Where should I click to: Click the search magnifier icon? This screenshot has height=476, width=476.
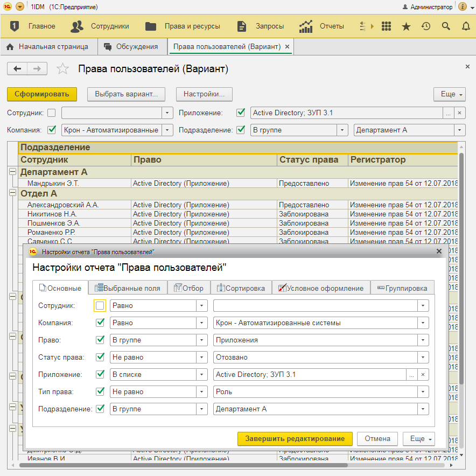click(x=446, y=26)
